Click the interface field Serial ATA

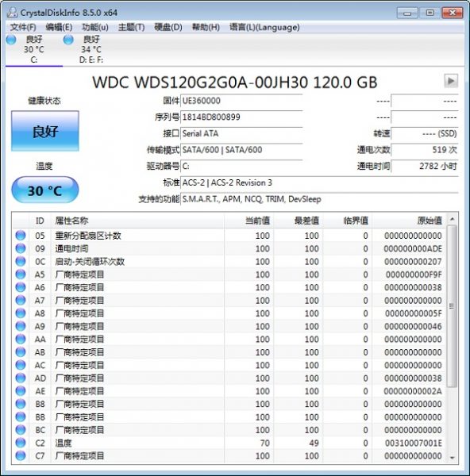[241, 133]
